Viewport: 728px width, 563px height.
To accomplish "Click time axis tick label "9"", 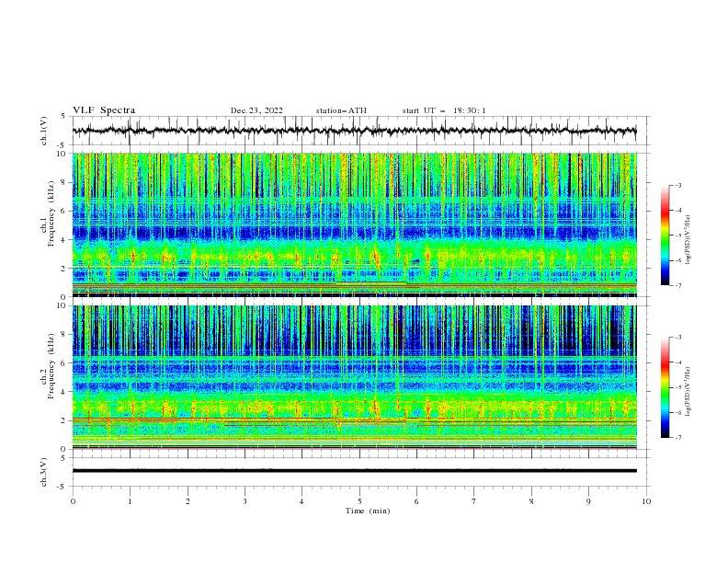I will coord(588,501).
